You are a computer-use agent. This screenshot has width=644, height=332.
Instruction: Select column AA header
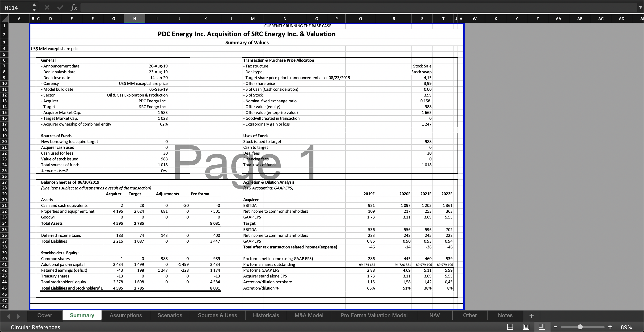pyautogui.click(x=559, y=19)
